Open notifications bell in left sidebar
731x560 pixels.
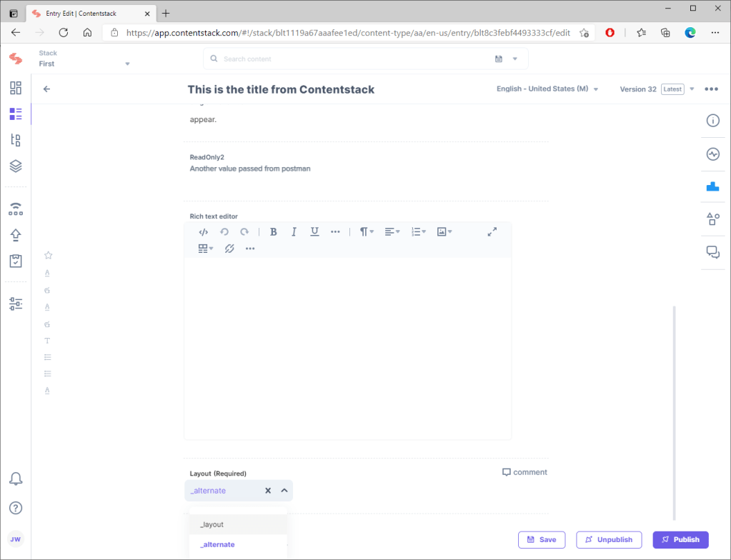click(16, 479)
